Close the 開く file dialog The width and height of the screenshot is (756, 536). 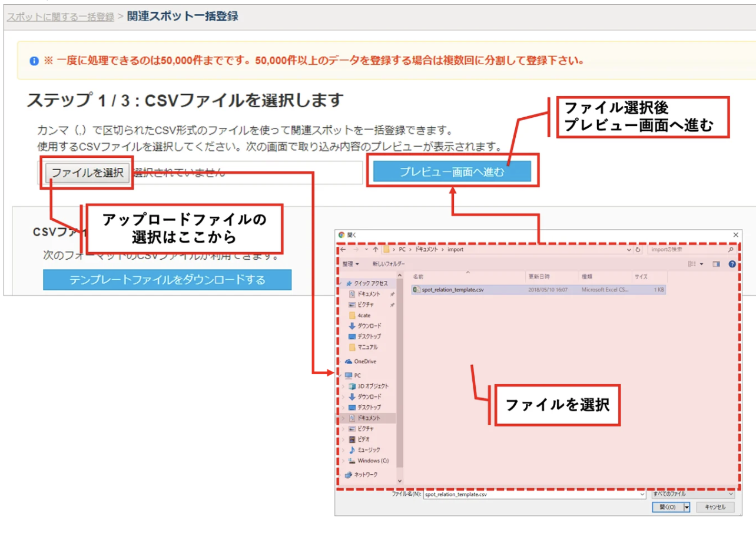coord(735,234)
